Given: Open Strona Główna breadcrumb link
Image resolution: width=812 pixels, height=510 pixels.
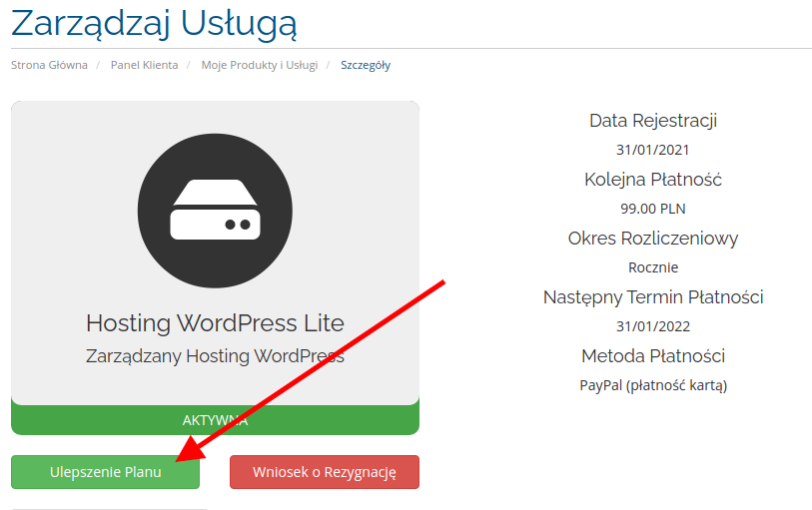Looking at the screenshot, I should 49,65.
